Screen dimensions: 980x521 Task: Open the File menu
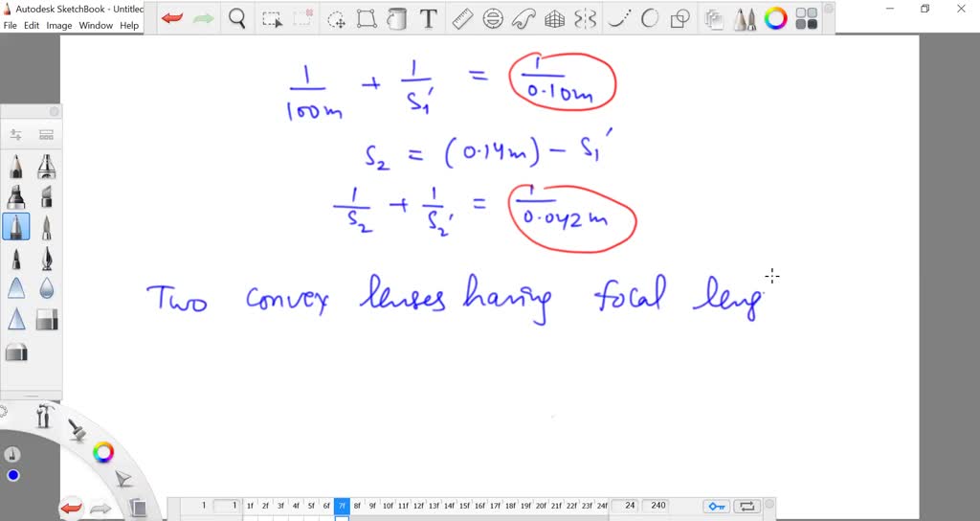10,25
